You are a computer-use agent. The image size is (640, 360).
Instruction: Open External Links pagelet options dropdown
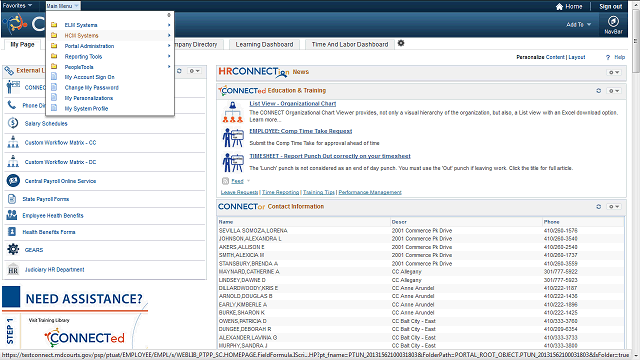194,71
